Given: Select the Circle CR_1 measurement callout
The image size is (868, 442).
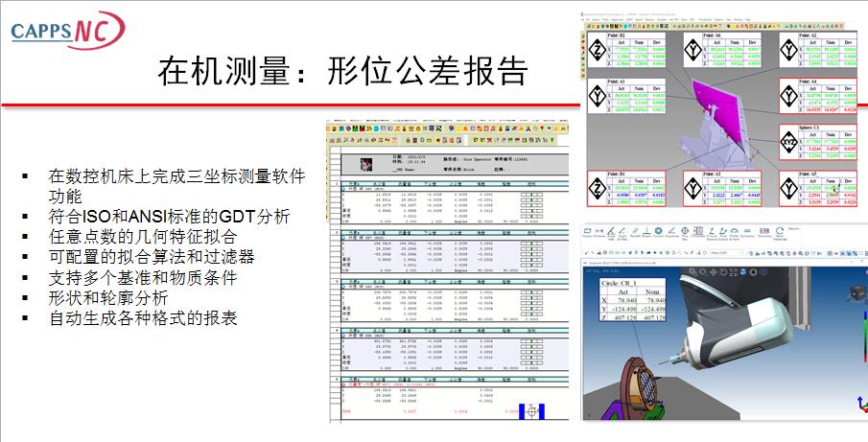Looking at the screenshot, I should click(632, 301).
